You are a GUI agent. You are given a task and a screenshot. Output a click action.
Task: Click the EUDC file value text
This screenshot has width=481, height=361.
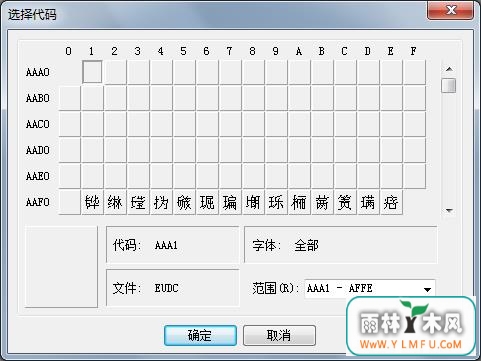(x=166, y=288)
